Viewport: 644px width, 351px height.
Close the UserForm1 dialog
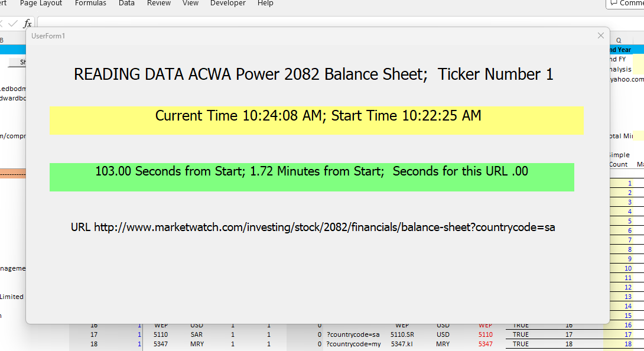[x=601, y=35]
